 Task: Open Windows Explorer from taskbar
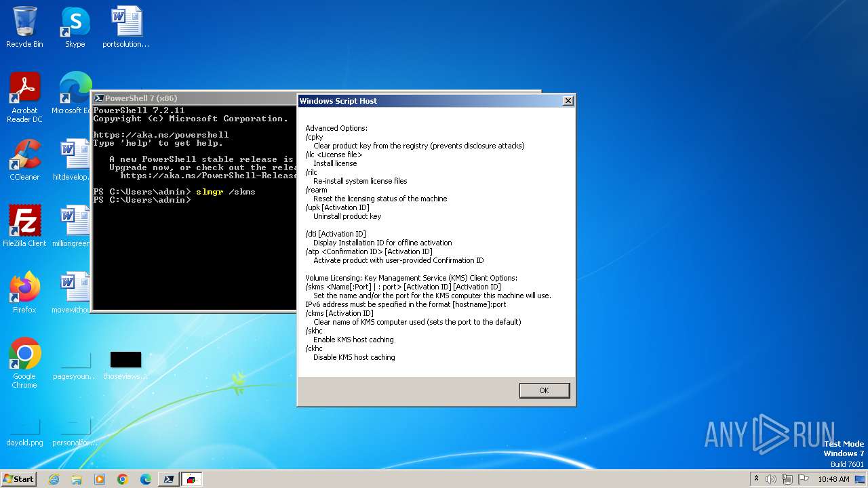[77, 479]
